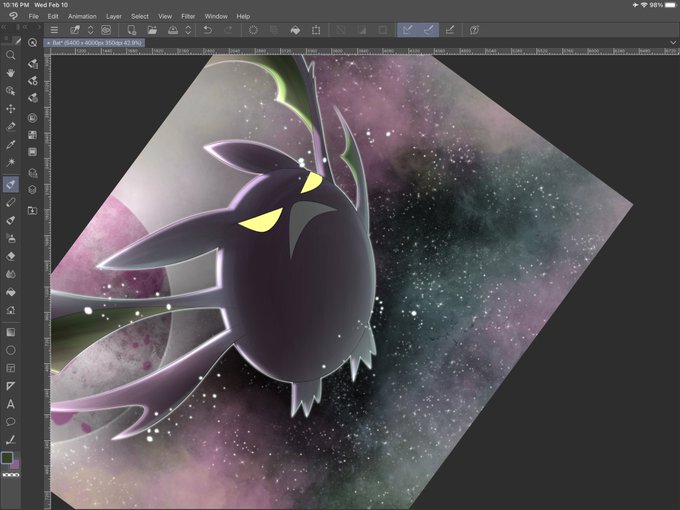The width and height of the screenshot is (680, 510).
Task: Select the Zoom magnifier tool
Action: [x=10, y=55]
